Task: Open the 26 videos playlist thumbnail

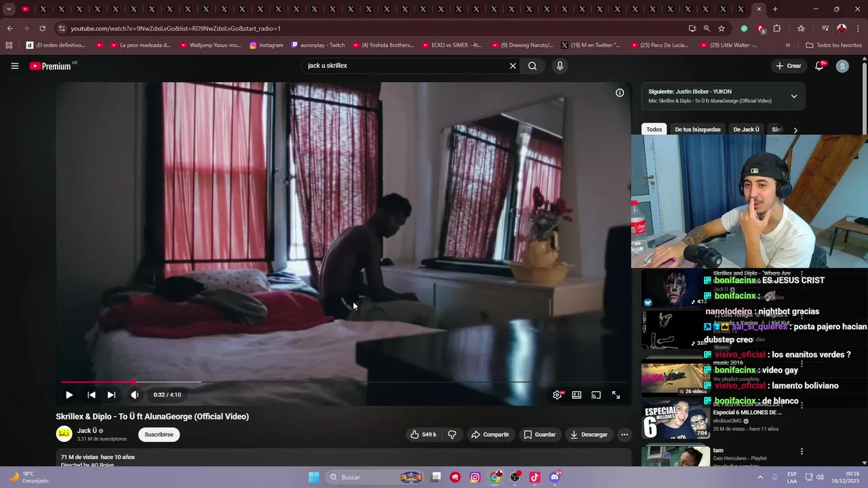Action: (675, 379)
